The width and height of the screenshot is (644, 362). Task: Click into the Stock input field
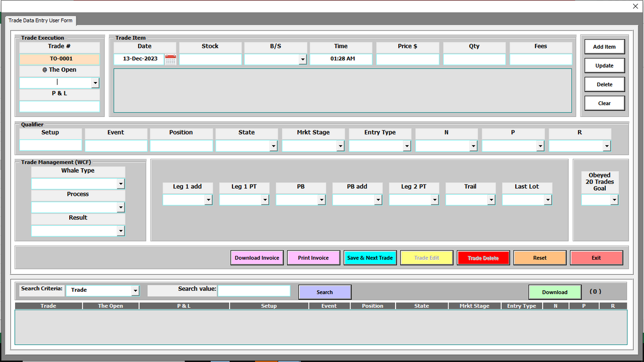click(x=210, y=59)
